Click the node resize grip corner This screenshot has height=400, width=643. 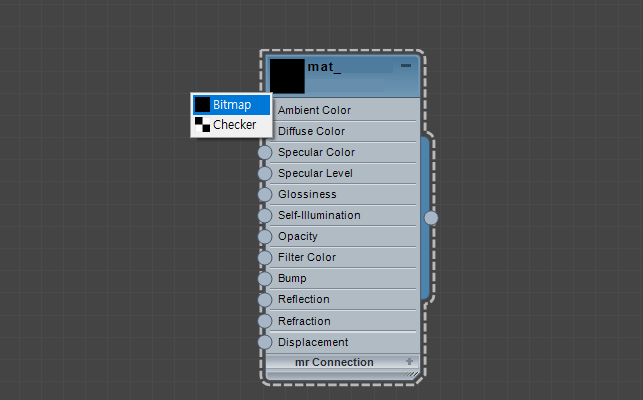click(411, 374)
